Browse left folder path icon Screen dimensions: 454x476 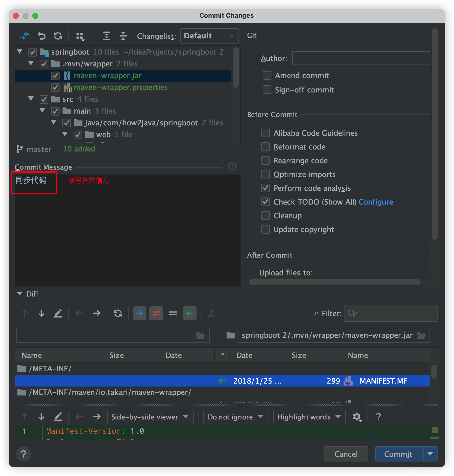[x=200, y=335]
